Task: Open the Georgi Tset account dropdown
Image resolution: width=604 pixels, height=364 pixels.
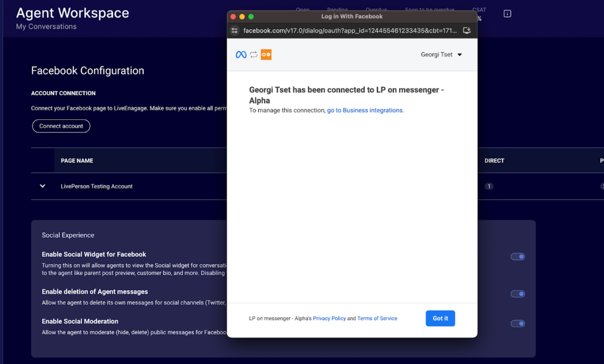Action: coord(441,54)
